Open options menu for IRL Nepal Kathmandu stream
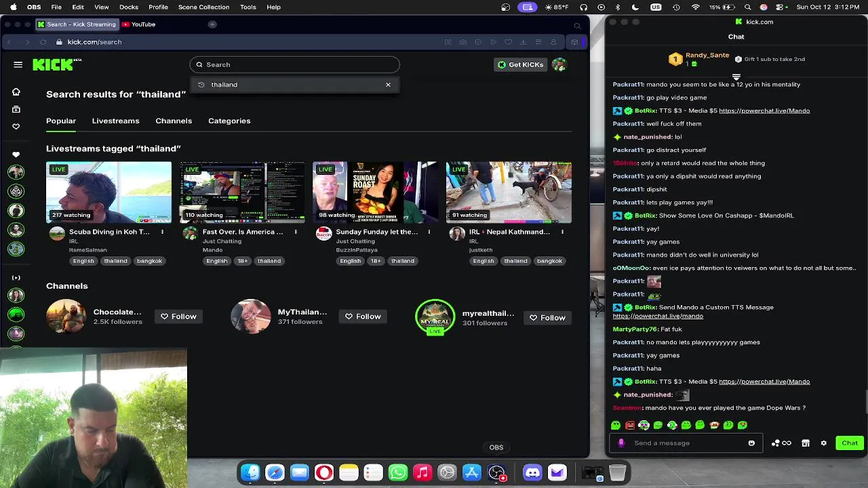Viewport: 868px width, 488px height. click(x=562, y=232)
